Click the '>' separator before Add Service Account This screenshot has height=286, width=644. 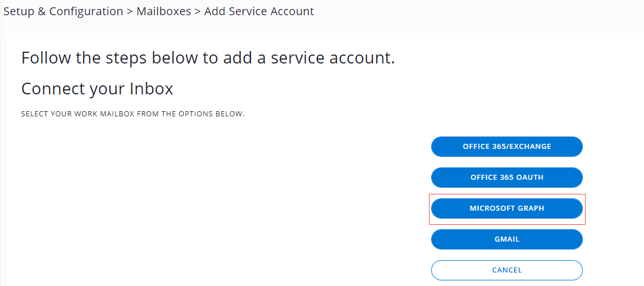(x=198, y=11)
